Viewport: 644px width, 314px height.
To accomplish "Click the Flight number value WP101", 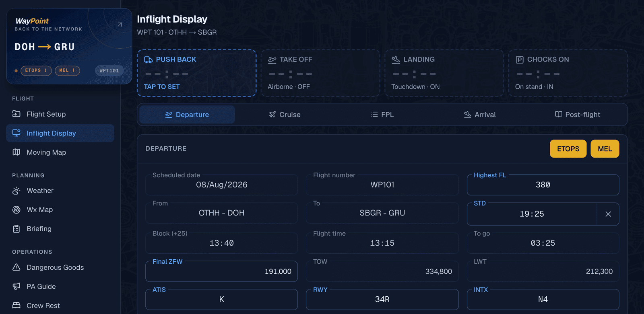I will 382,185.
